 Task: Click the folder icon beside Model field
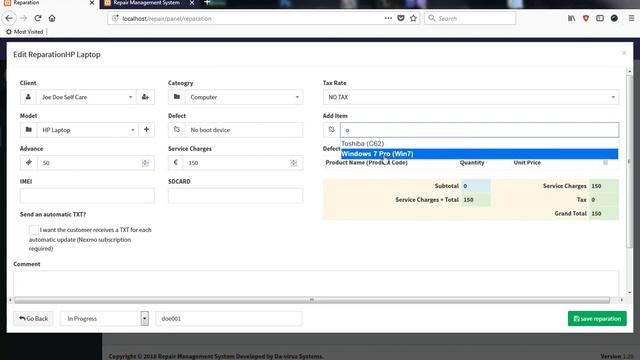tap(29, 130)
